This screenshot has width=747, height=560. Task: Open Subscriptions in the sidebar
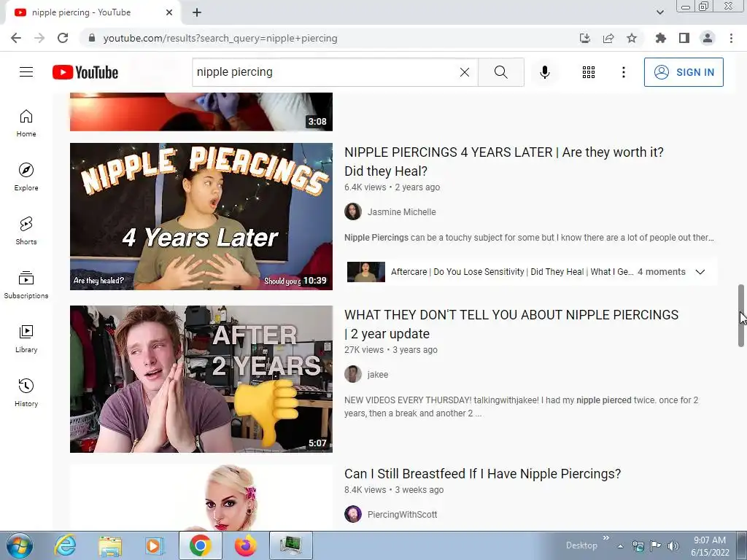[x=26, y=285]
